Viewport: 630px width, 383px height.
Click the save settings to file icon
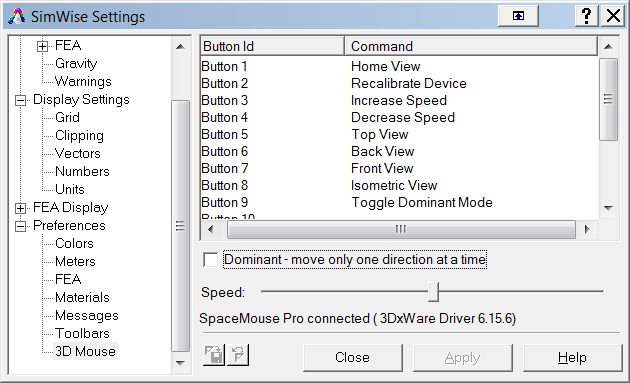click(x=214, y=355)
